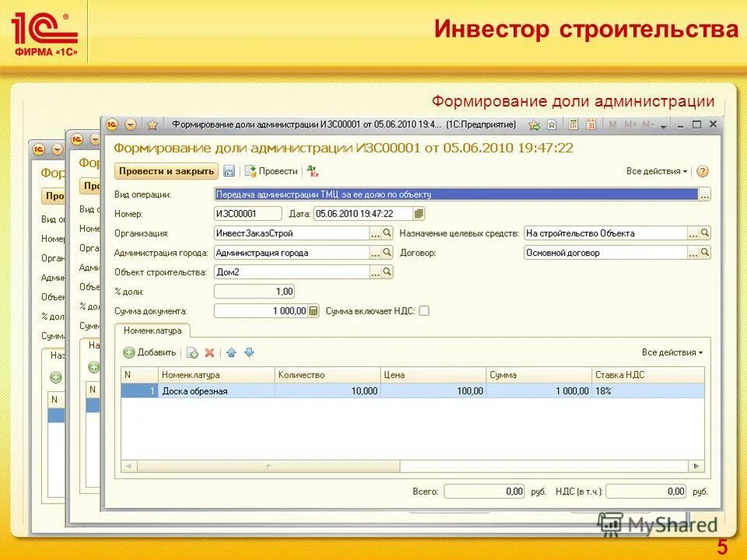Open the Объект строительства magnifier icon
The width and height of the screenshot is (747, 560).
click(387, 272)
